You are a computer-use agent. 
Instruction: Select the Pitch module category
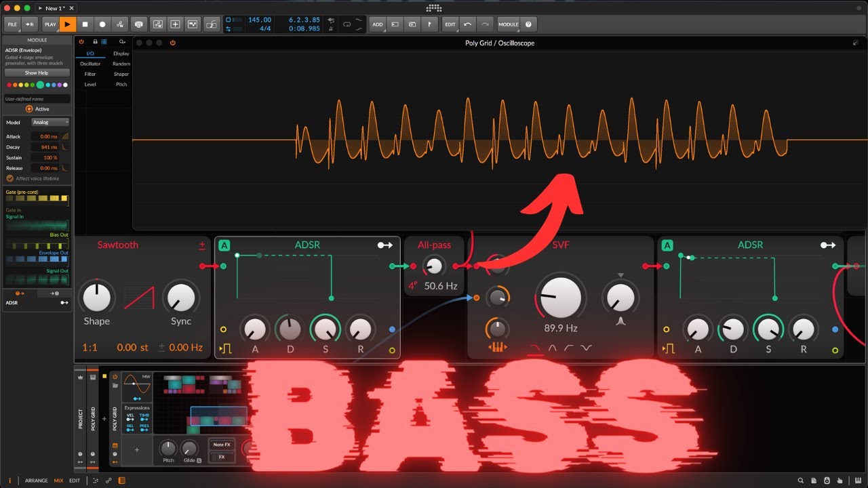point(121,85)
